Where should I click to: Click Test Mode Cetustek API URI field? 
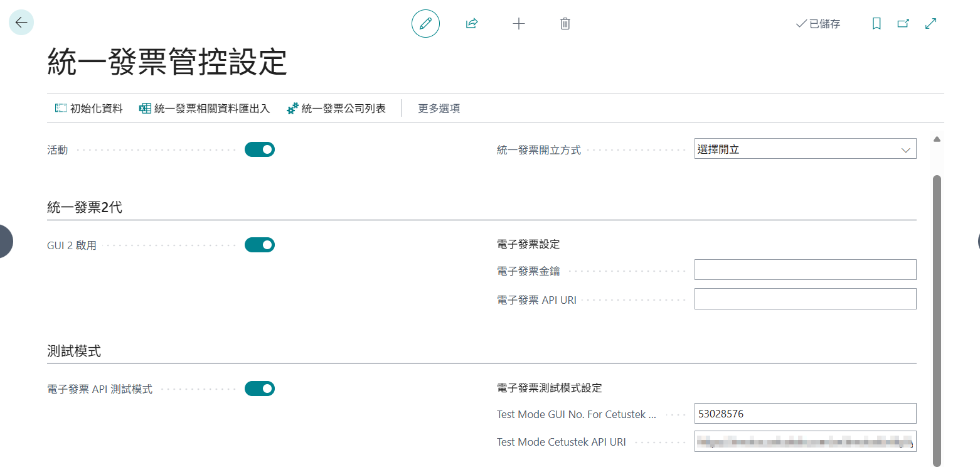(x=805, y=442)
